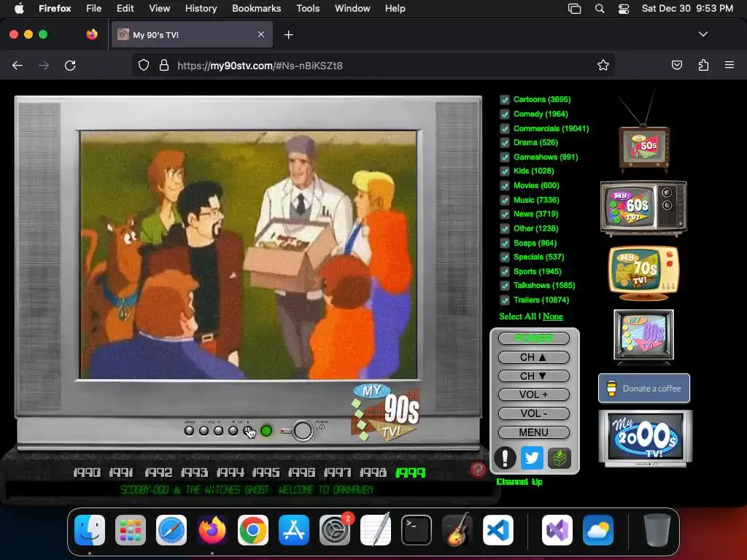Expand the list all tabs chevron
This screenshot has height=560, width=747.
point(703,34)
